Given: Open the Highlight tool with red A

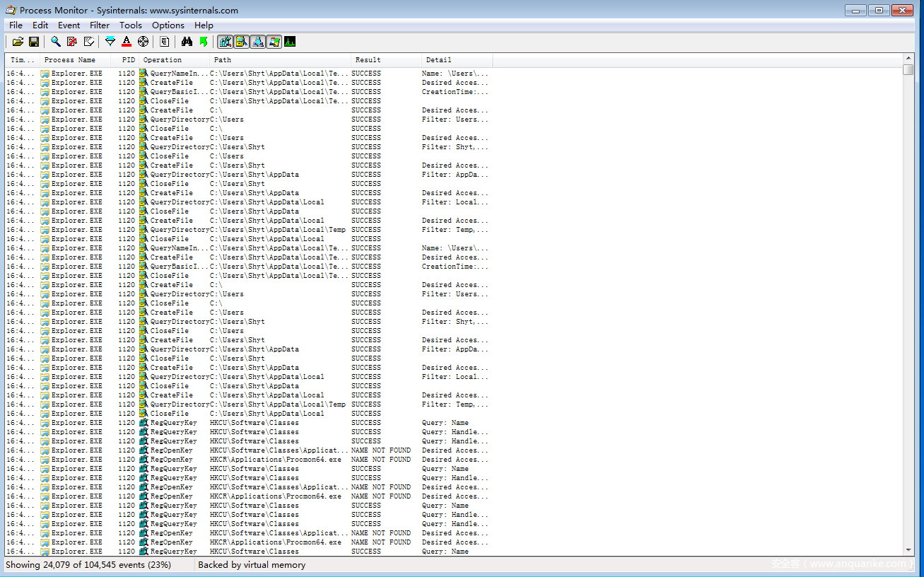Looking at the screenshot, I should click(127, 42).
